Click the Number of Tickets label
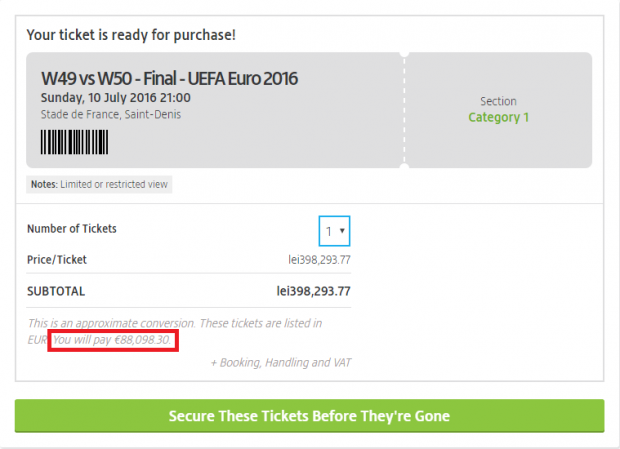The height and width of the screenshot is (449, 620). (x=71, y=229)
